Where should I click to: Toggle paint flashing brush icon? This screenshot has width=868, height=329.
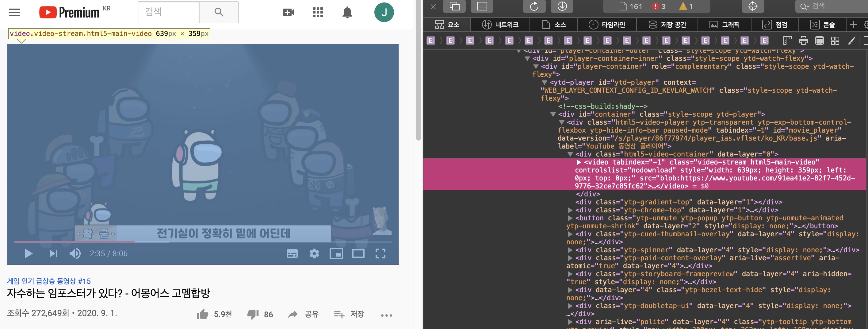(x=851, y=41)
